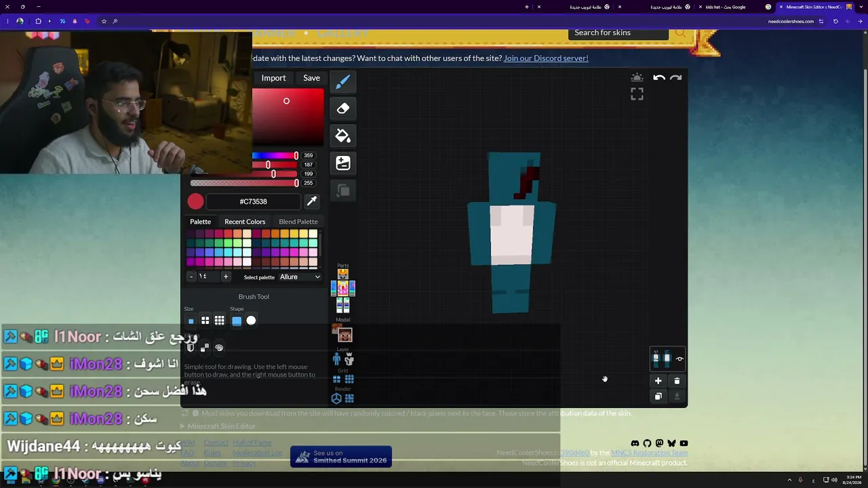Select the Brush drawing tool

pyautogui.click(x=343, y=81)
